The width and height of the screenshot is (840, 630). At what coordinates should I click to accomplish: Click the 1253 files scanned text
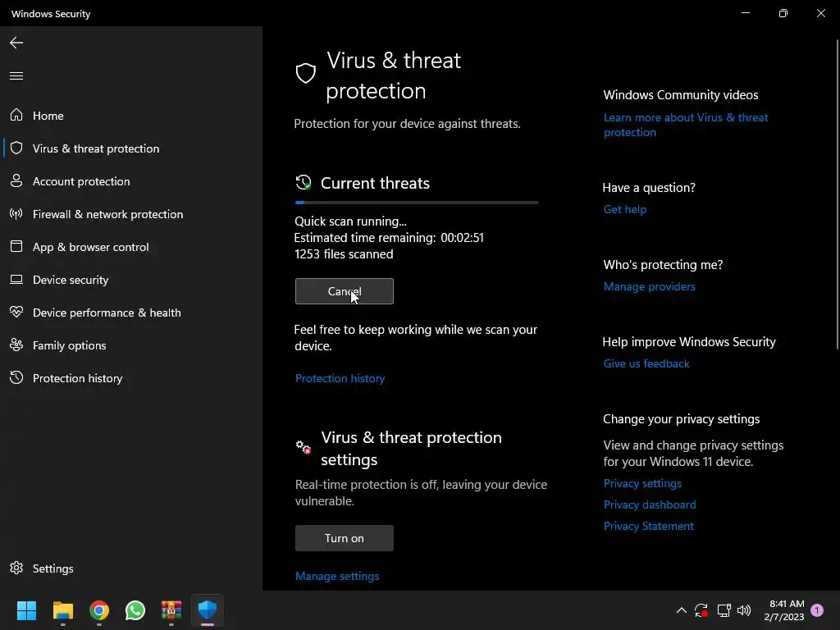[344, 254]
